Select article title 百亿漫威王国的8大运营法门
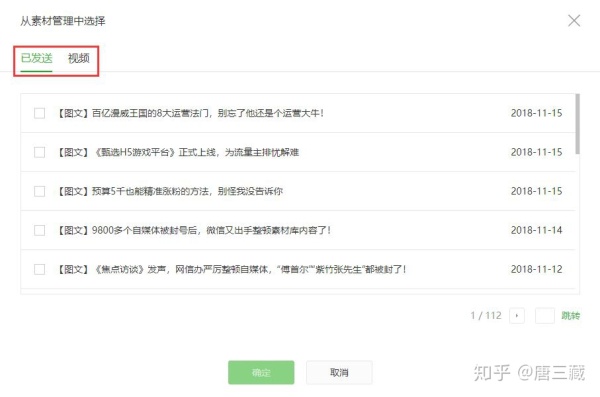 [x=151, y=113]
